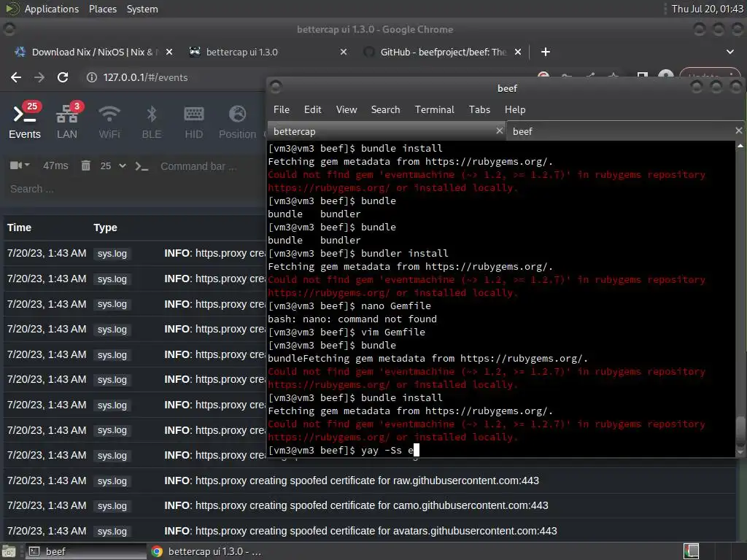Open the Applications menu
Viewport: 747px width, 560px height.
pyautogui.click(x=52, y=9)
